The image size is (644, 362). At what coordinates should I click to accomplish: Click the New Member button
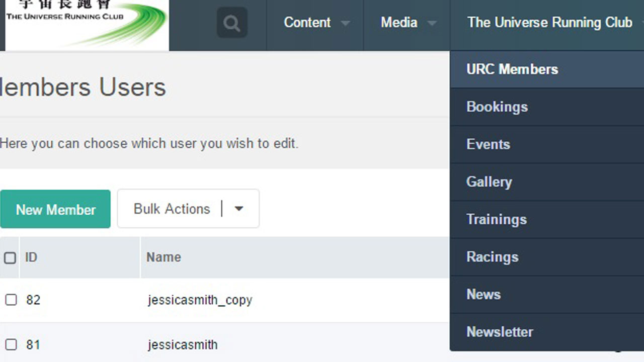click(55, 209)
